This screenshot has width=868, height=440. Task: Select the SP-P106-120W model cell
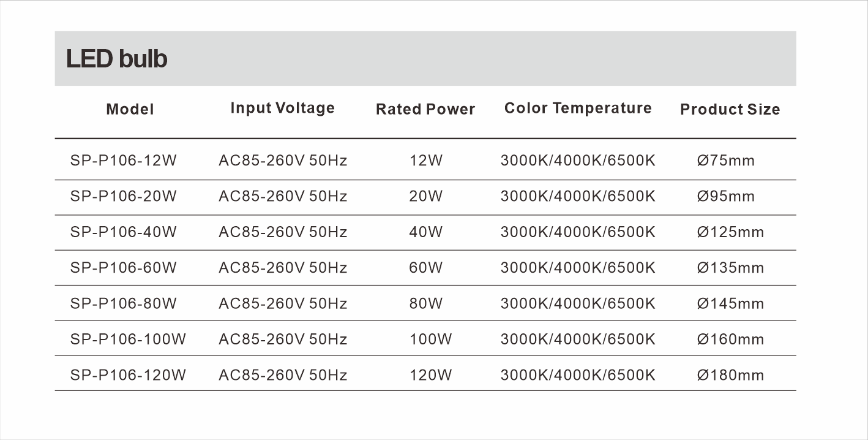127,375
